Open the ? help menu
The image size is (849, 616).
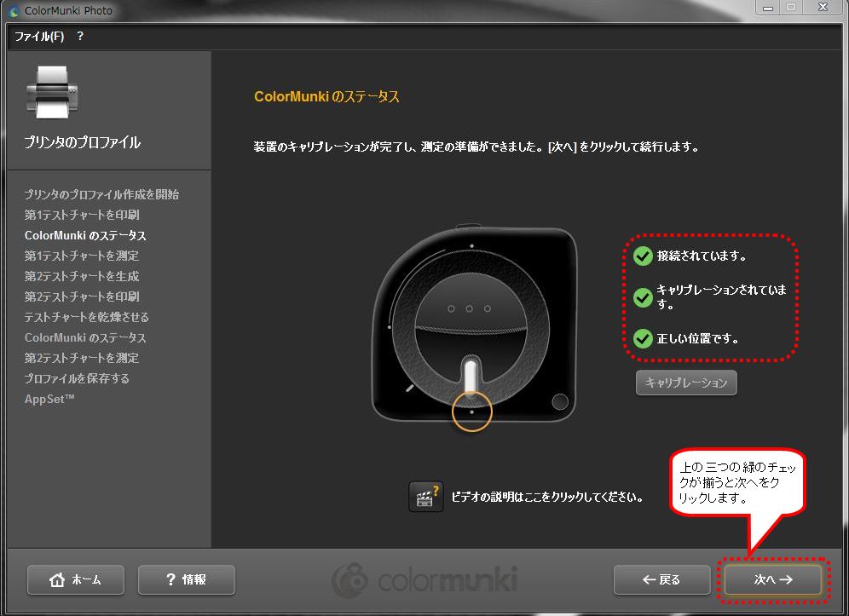click(80, 37)
